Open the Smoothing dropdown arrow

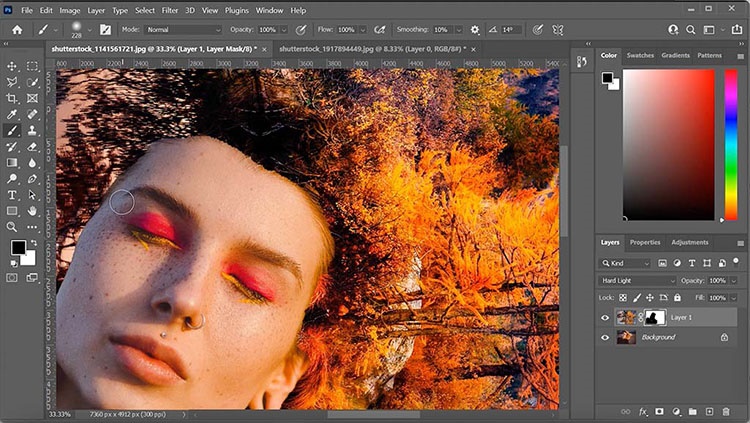pyautogui.click(x=459, y=30)
